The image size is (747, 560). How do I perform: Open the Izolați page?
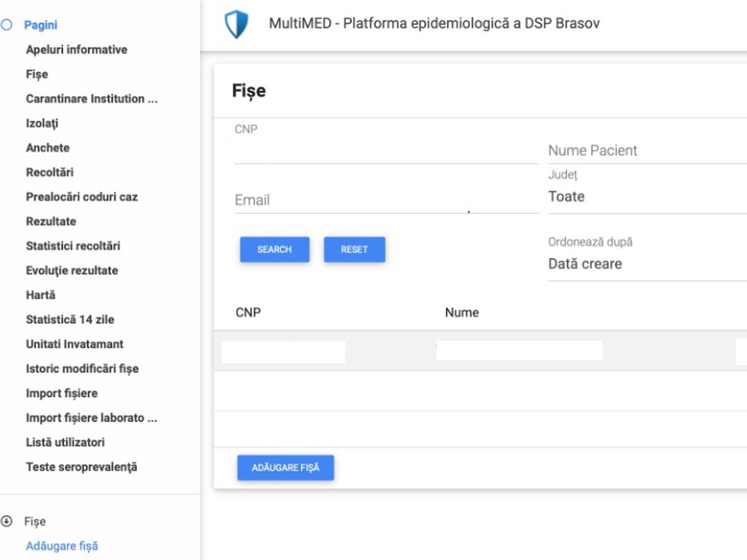tap(42, 124)
